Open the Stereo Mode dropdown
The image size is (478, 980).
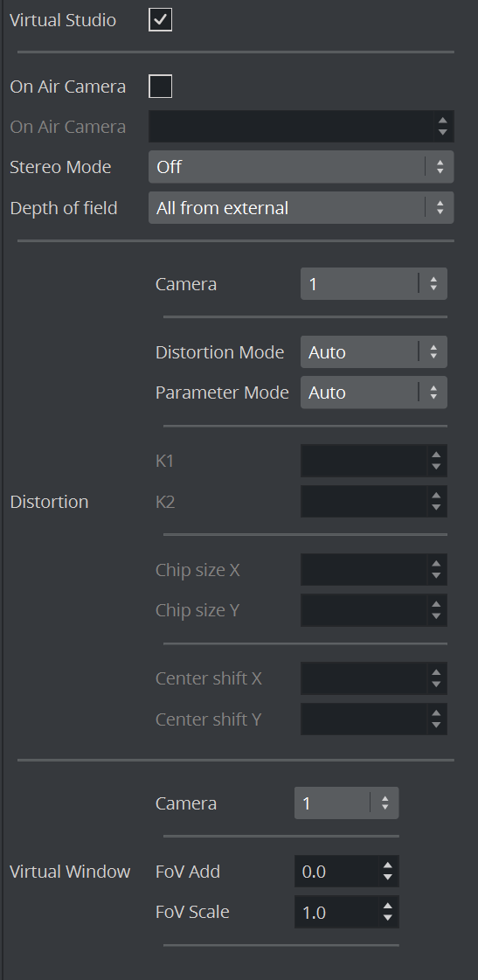[x=301, y=167]
